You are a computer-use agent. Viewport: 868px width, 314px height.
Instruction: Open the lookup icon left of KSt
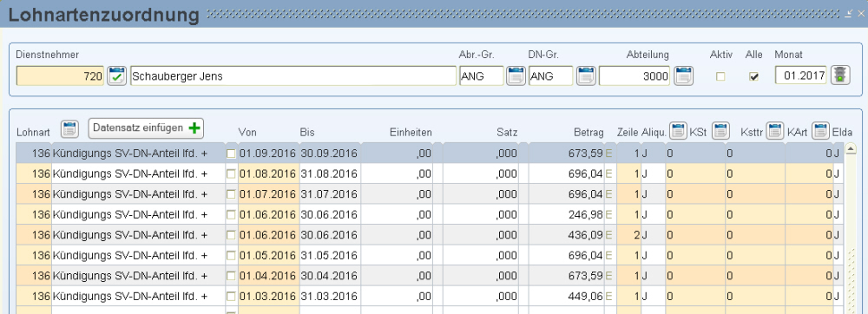(678, 130)
